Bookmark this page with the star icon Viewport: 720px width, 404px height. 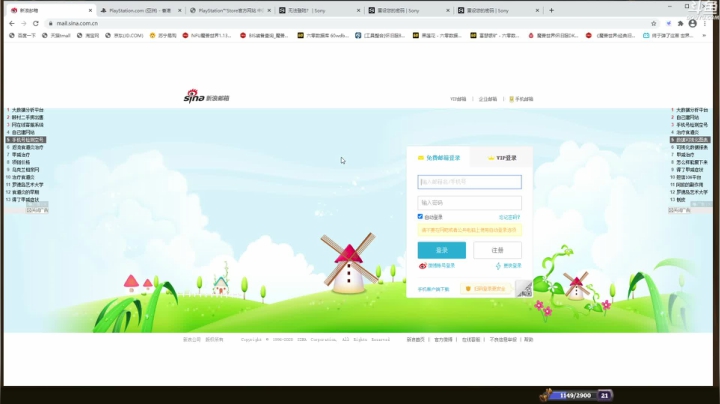[653, 23]
